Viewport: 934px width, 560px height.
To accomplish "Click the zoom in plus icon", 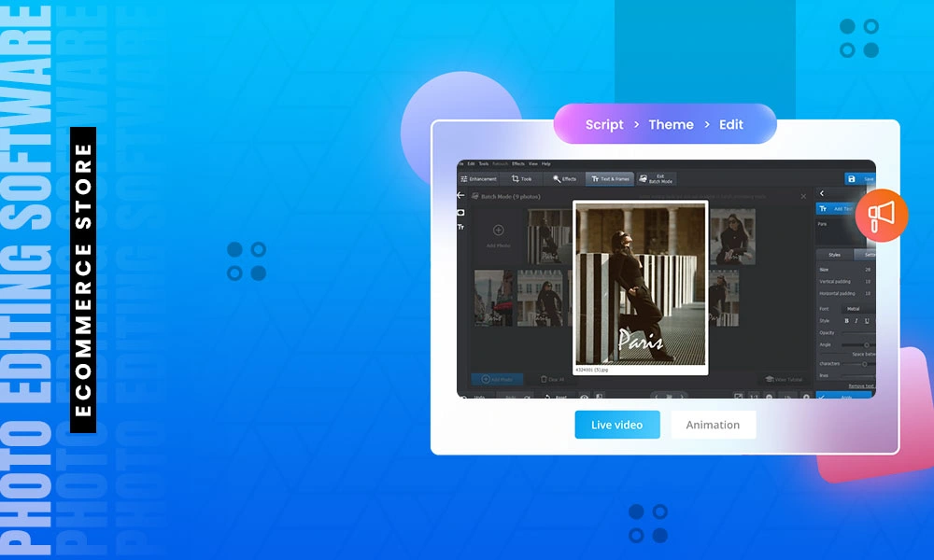I will [807, 396].
